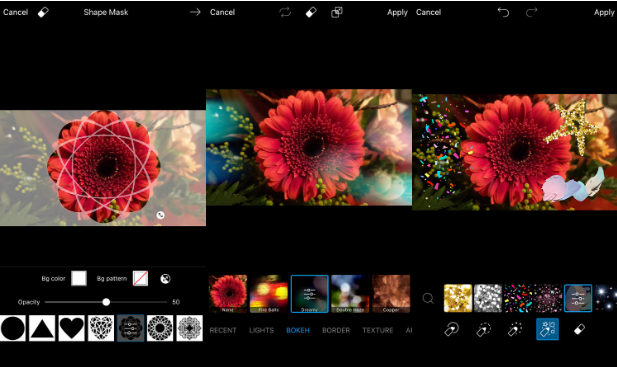Click the opacity value 50
Image resolution: width=617 pixels, height=367 pixels.
tap(176, 302)
